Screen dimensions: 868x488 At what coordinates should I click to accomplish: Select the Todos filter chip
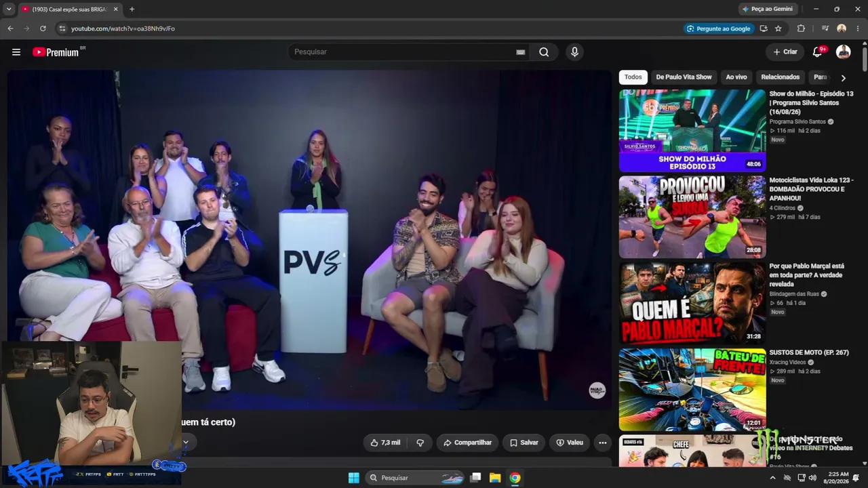pos(633,77)
